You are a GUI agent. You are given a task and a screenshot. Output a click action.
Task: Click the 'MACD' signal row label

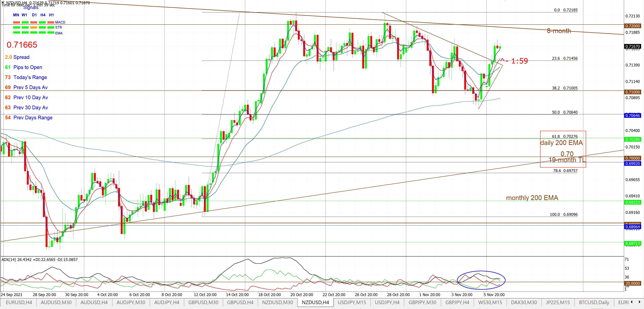coord(60,22)
